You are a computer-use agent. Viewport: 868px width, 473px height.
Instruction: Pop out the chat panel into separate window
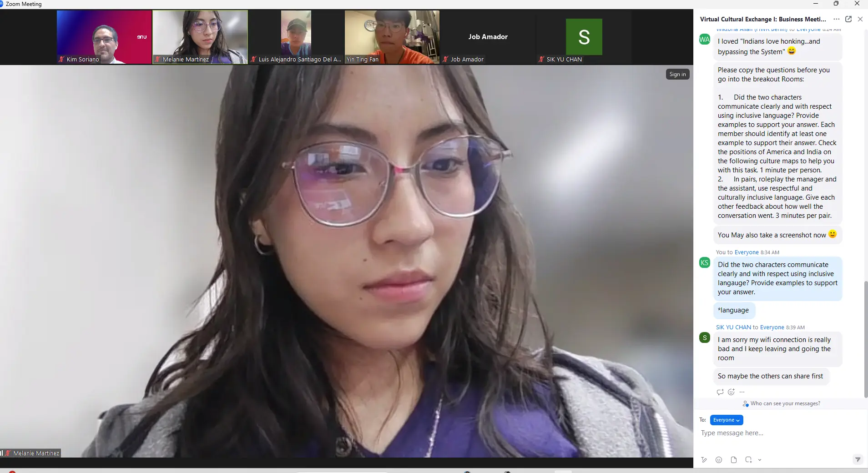coord(848,19)
